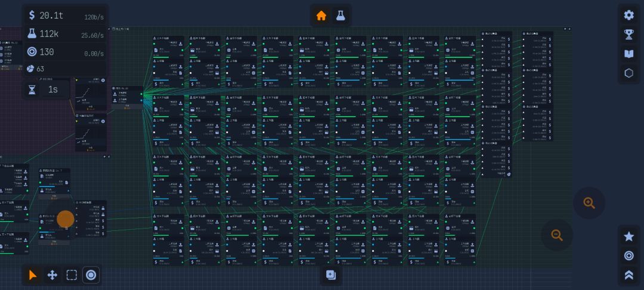Open the settings gear menu

(629, 15)
